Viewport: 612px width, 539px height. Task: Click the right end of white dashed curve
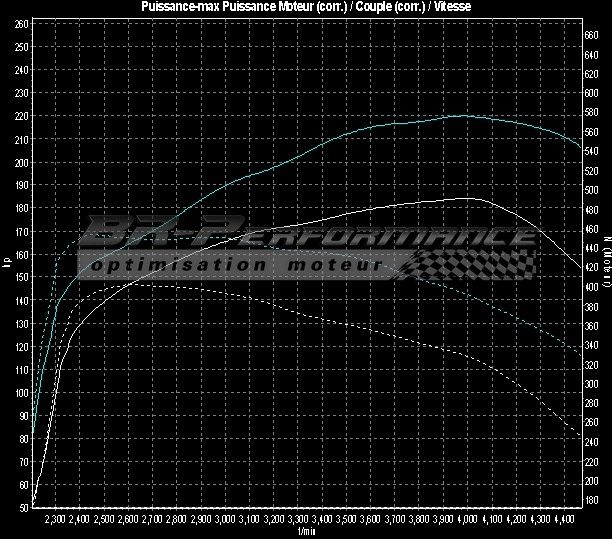[x=579, y=432]
